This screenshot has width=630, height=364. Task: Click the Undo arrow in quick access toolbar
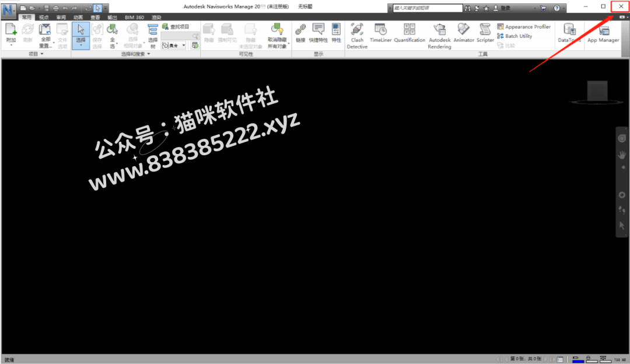click(x=65, y=8)
